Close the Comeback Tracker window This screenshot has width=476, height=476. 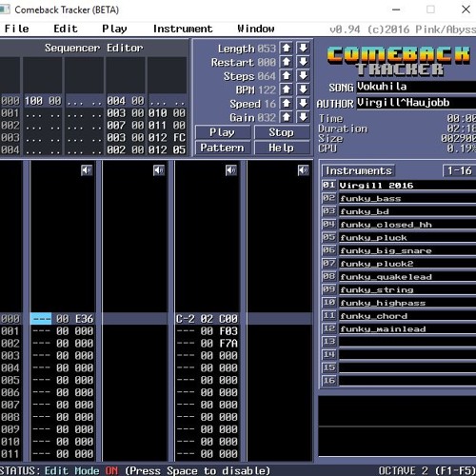[466, 10]
